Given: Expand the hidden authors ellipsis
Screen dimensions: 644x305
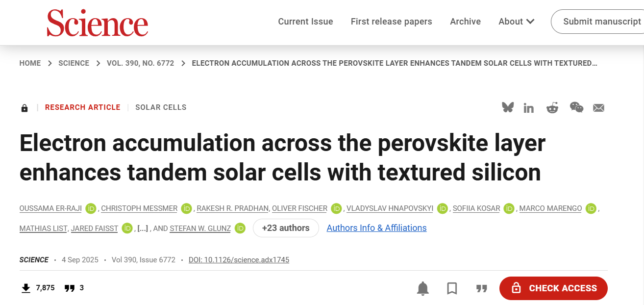Looking at the screenshot, I should tap(143, 229).
